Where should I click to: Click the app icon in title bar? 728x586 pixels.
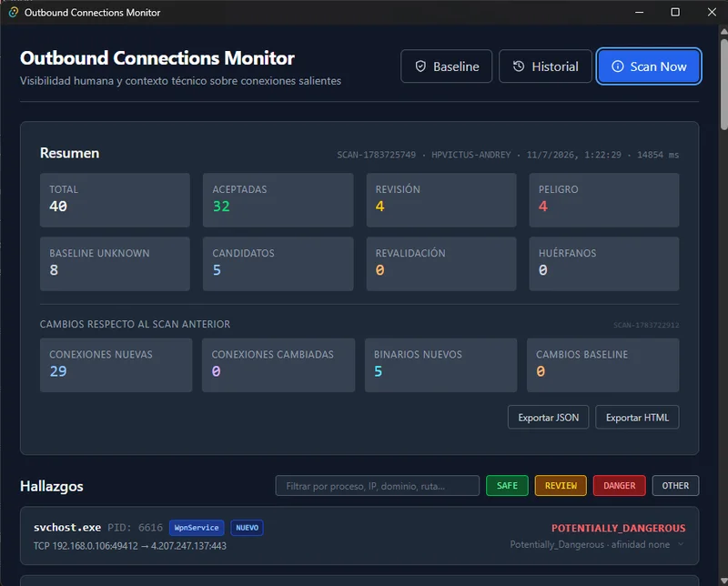click(x=14, y=12)
